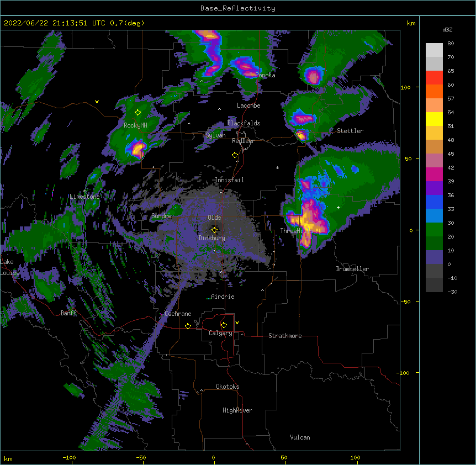This screenshot has width=476, height=465.
Task: Click the Sylvan label
Action: (x=215, y=135)
